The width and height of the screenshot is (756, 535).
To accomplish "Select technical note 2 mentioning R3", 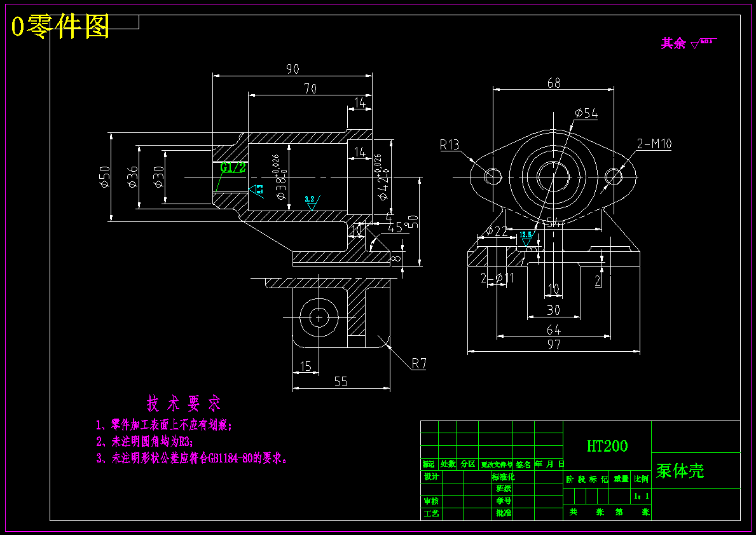I will click(x=144, y=441).
